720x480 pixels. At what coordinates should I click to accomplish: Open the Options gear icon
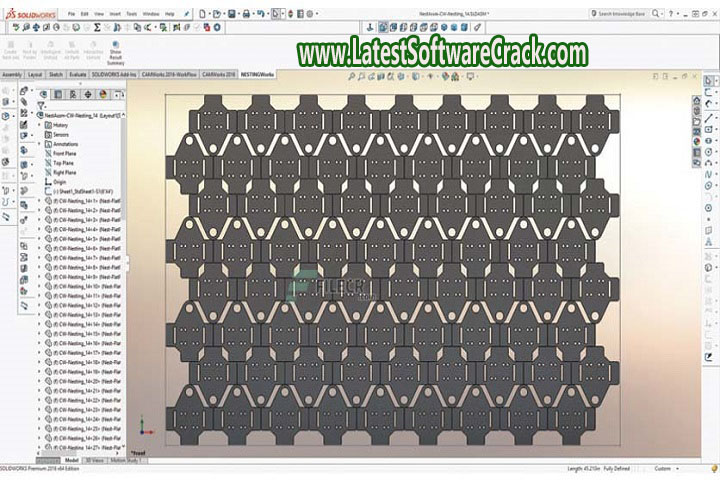coord(310,14)
